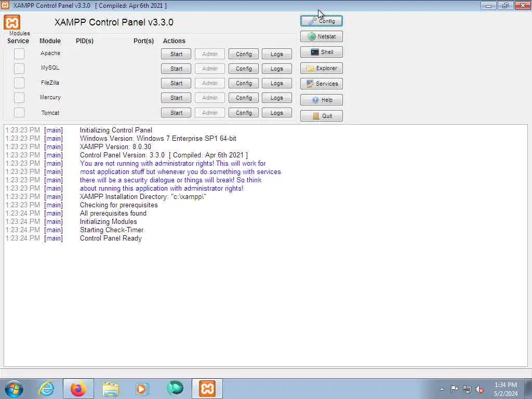
Task: Start the Tomcat module
Action: (x=176, y=113)
